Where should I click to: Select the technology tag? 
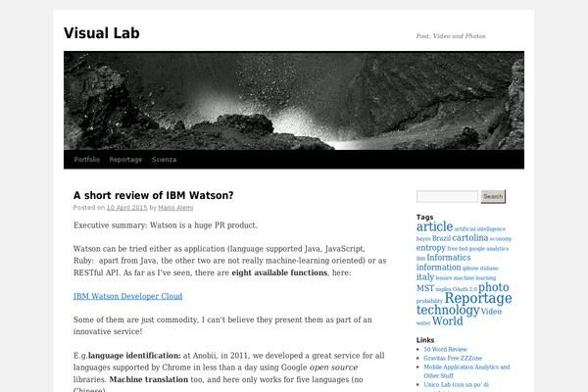448,311
